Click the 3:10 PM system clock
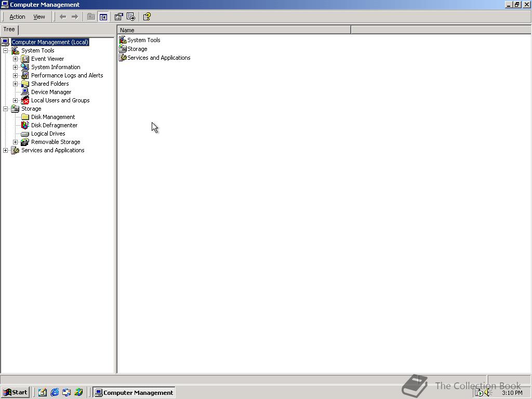This screenshot has width=532, height=399. [x=512, y=393]
